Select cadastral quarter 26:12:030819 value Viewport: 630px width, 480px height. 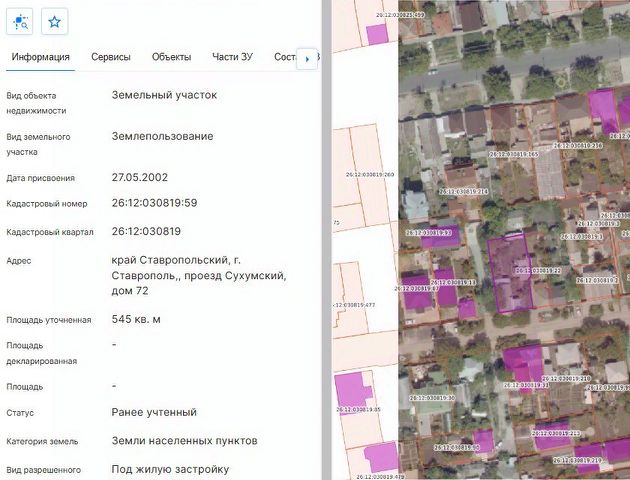pos(146,231)
